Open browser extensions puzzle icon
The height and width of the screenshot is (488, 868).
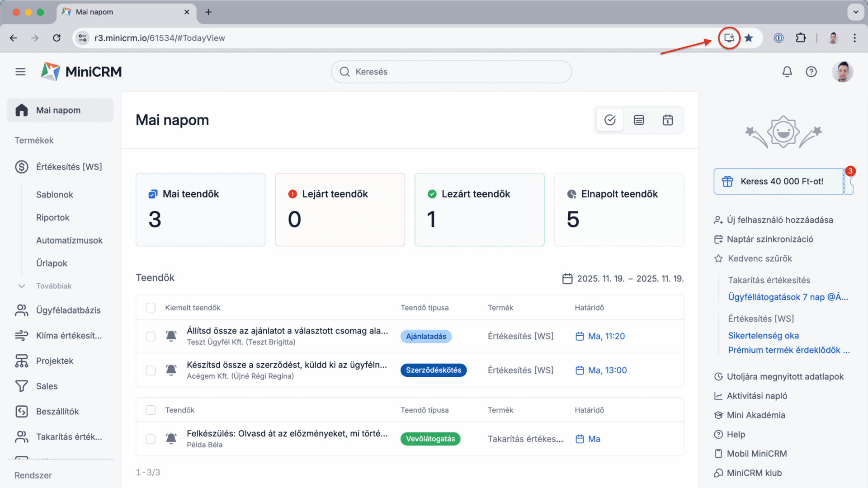(801, 38)
